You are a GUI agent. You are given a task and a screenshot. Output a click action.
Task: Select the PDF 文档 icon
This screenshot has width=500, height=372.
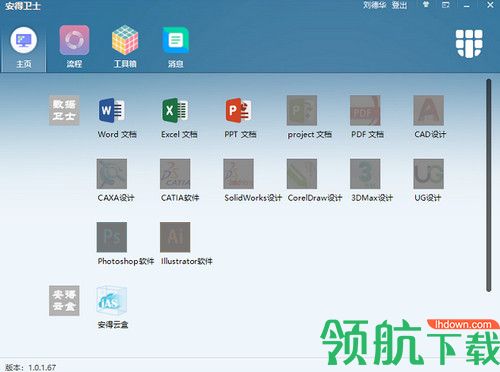[365, 110]
